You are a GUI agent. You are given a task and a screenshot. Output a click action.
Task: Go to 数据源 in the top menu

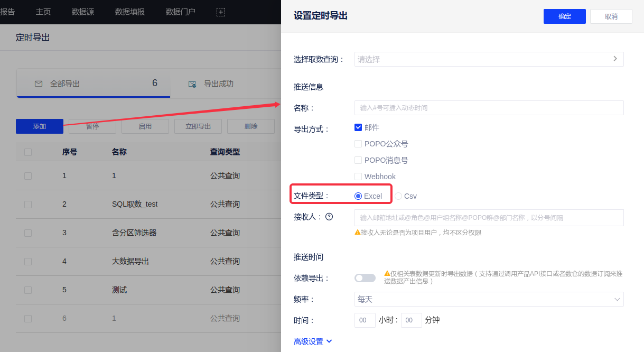(x=83, y=12)
